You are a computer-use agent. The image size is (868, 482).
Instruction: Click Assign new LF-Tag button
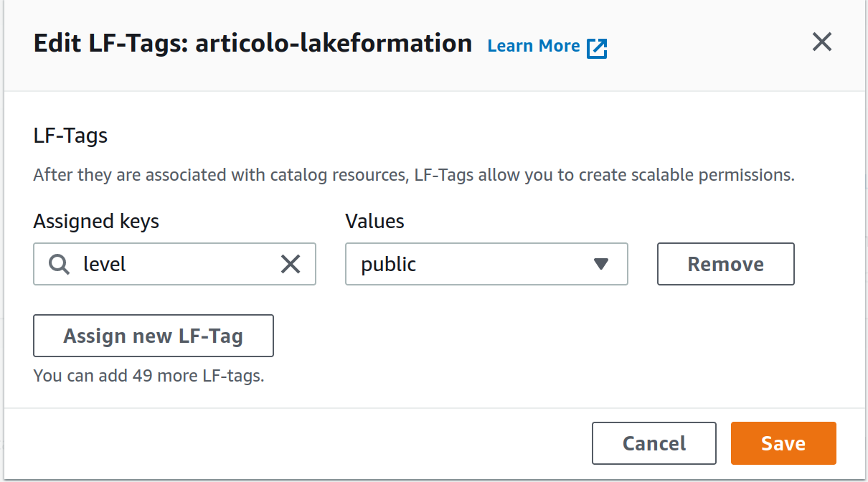click(154, 336)
